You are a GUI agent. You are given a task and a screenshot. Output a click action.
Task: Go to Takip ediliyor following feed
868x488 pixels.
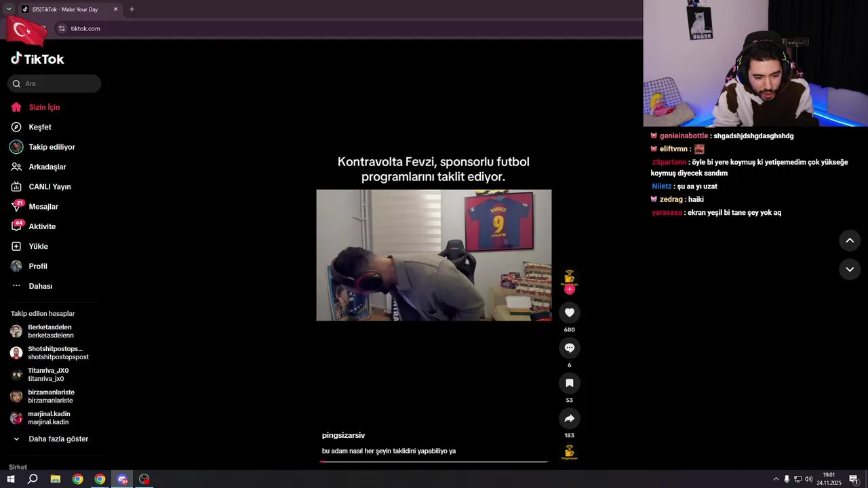pyautogui.click(x=43, y=147)
